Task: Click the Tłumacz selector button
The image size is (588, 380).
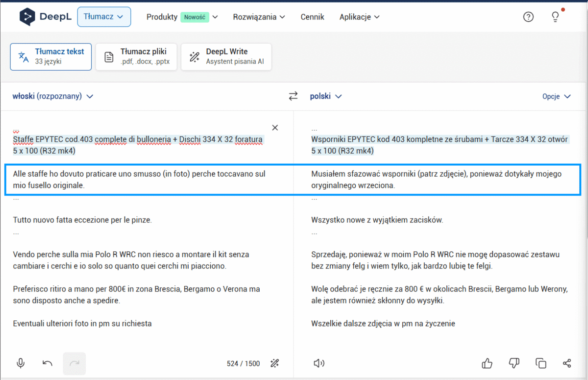Action: click(x=104, y=17)
